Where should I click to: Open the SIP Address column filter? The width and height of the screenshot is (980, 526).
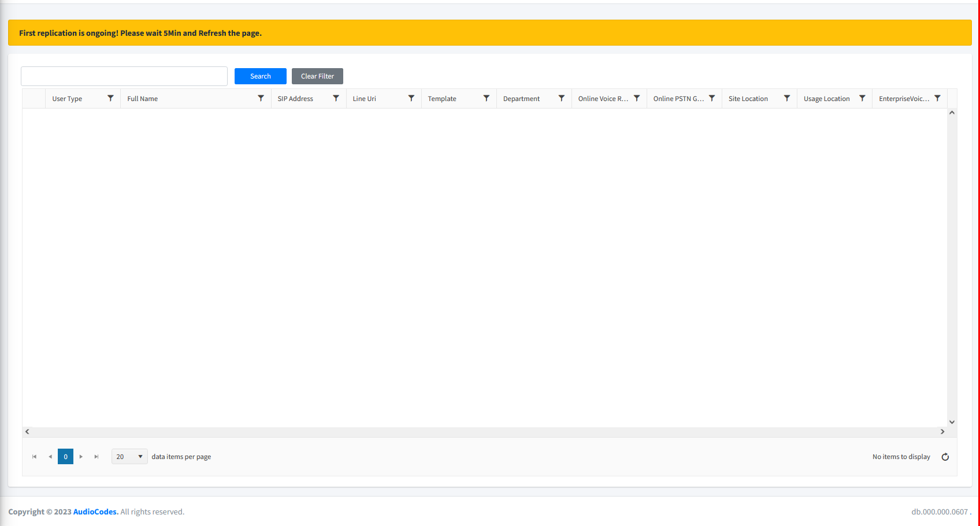336,99
